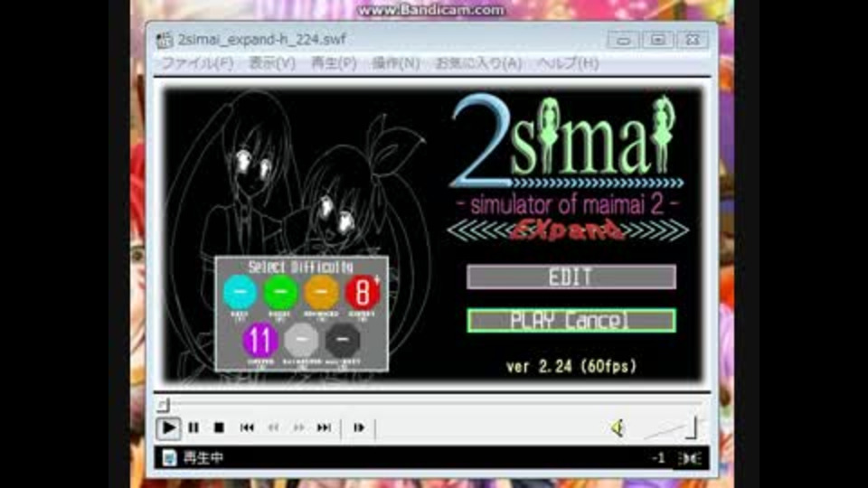
Task: Click the document icon in status bar
Action: [169, 457]
